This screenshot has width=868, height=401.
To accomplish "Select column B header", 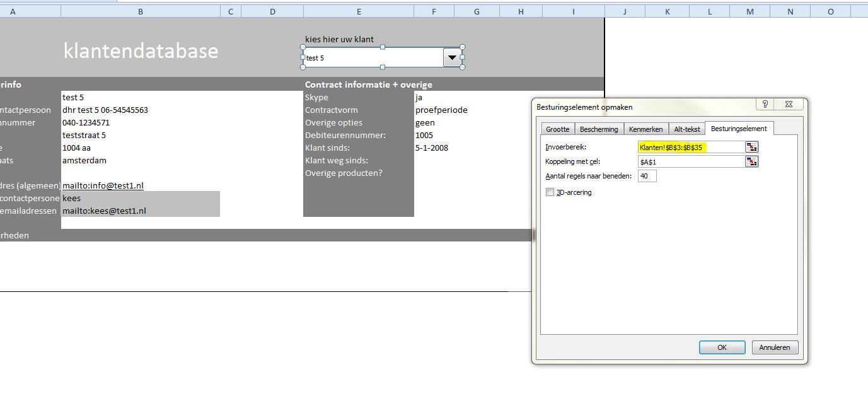I will point(140,11).
